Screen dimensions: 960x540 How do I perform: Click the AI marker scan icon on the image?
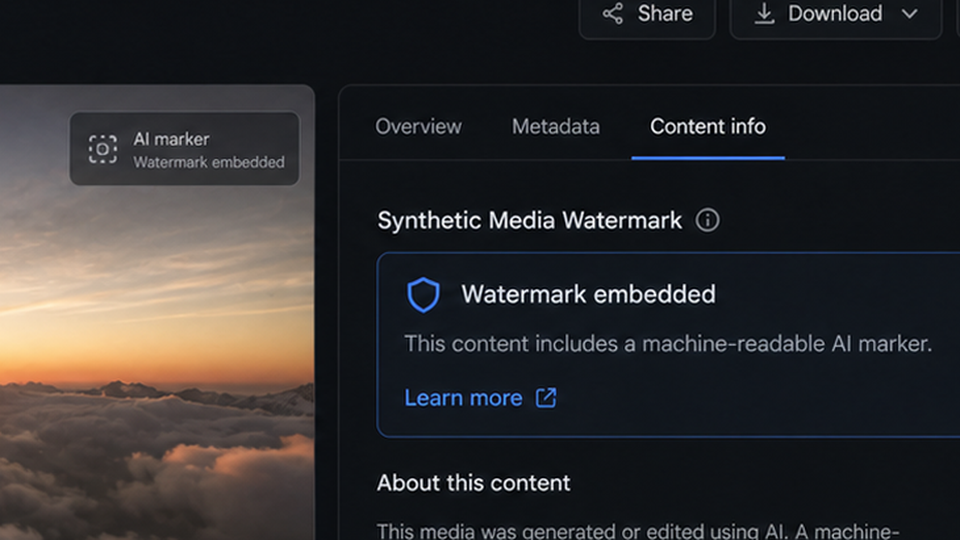pos(103,149)
